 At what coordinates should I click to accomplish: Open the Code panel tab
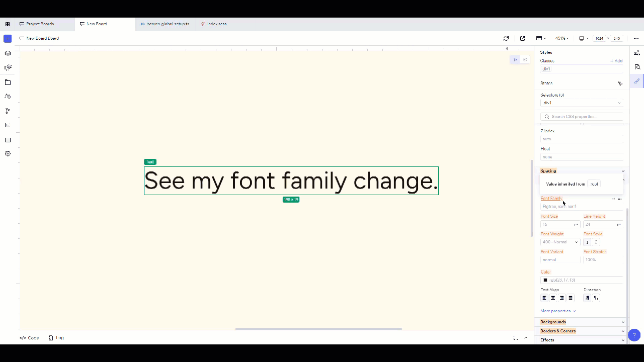pos(29,338)
